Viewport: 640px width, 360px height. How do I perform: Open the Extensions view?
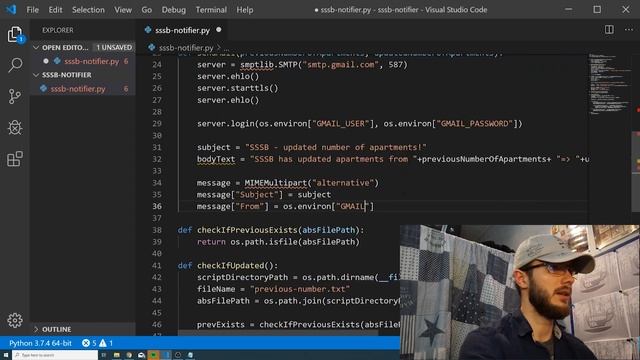tap(15, 159)
